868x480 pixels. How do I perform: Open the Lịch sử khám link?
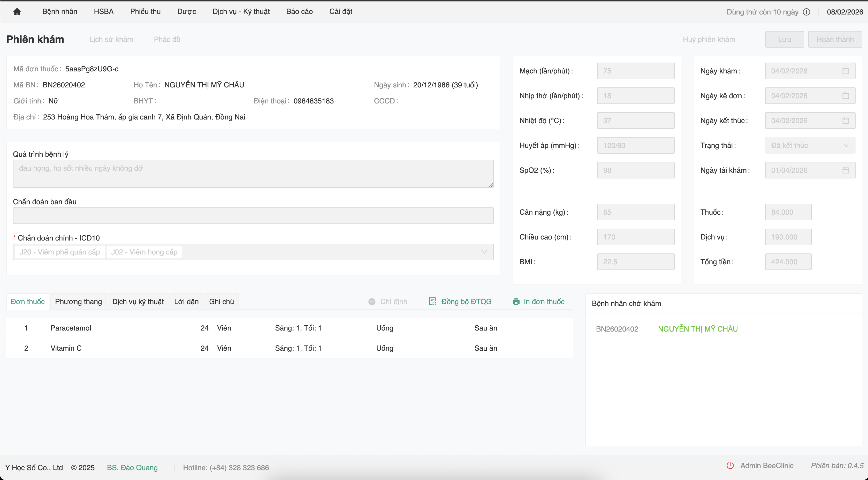pos(111,39)
